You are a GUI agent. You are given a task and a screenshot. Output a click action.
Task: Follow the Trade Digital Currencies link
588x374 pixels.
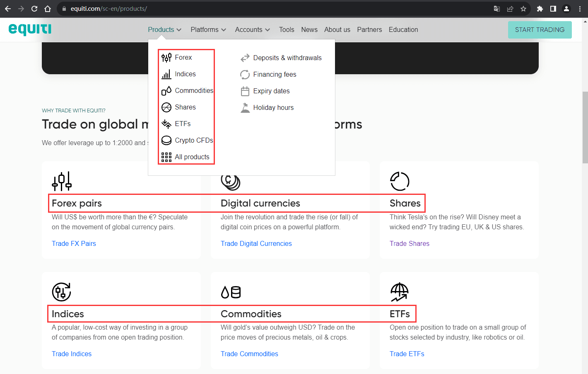coord(256,244)
